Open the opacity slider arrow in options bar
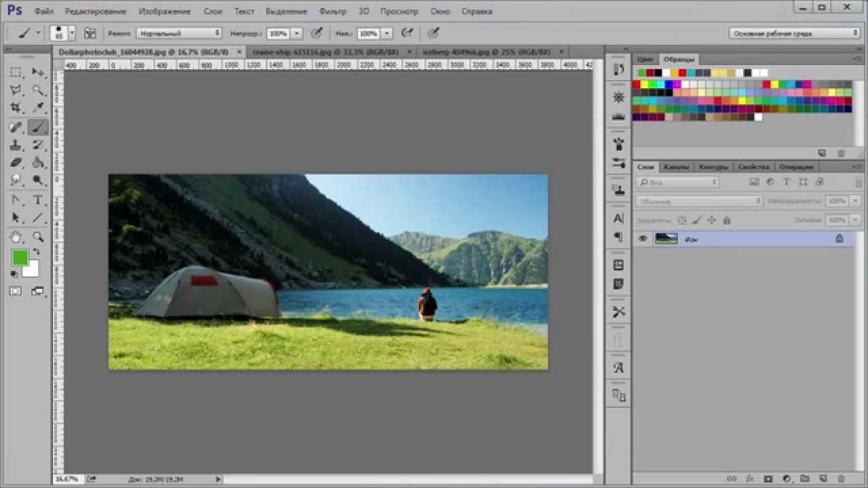 (296, 33)
